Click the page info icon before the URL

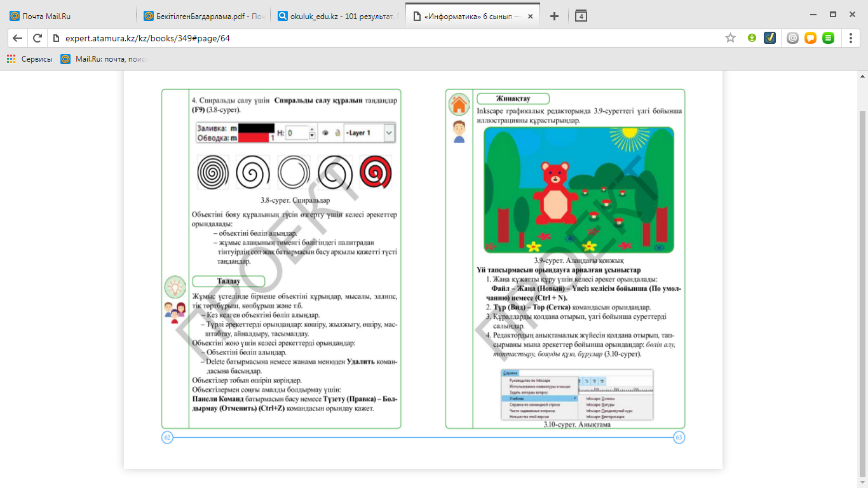pos(56,38)
